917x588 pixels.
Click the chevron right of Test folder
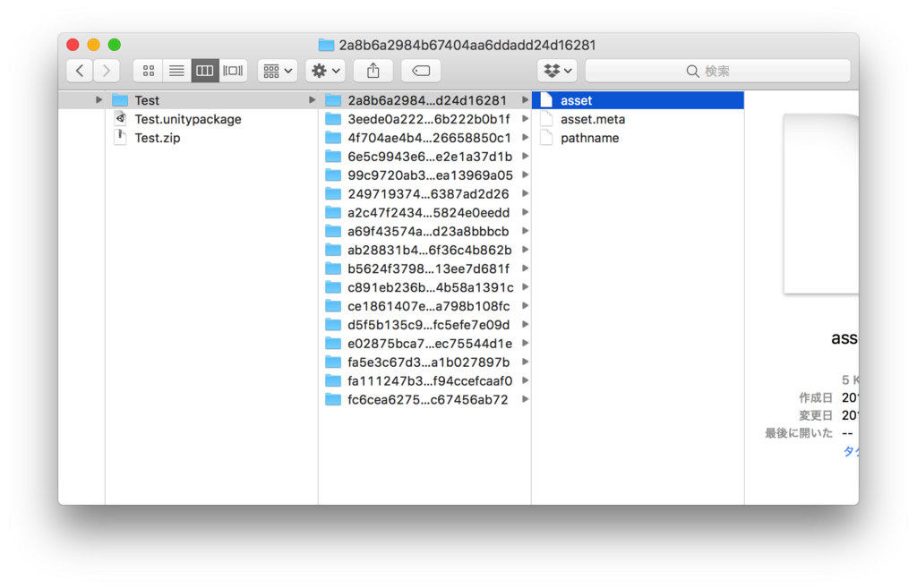311,100
